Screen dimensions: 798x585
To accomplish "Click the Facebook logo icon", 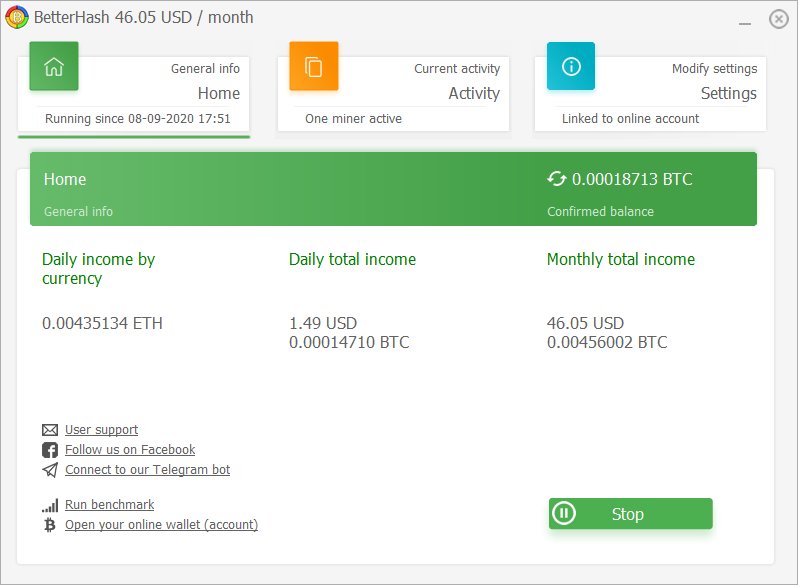I will [x=50, y=450].
